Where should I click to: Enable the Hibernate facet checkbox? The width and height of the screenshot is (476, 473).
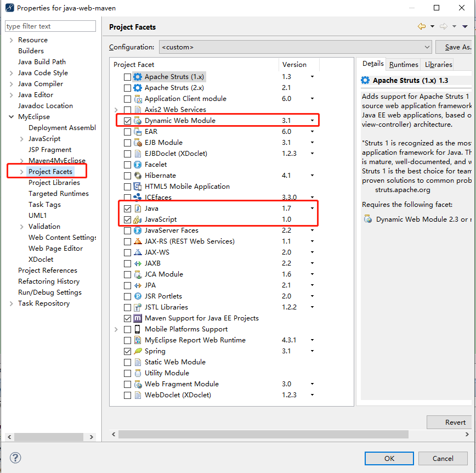pos(127,176)
